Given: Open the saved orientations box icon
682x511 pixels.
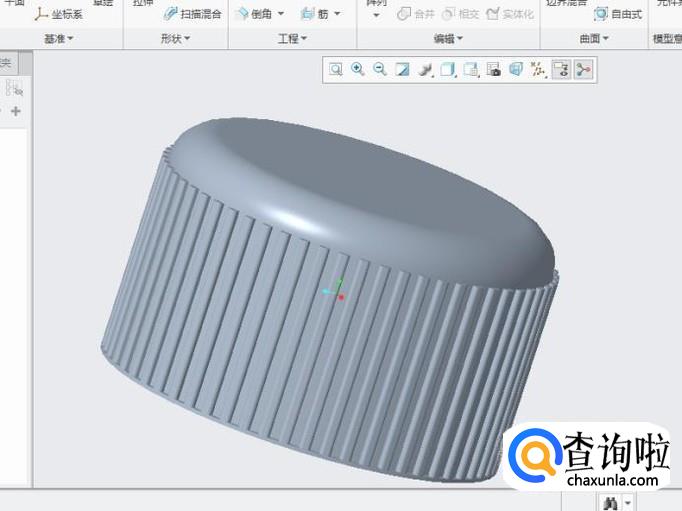Looking at the screenshot, I should 448,70.
